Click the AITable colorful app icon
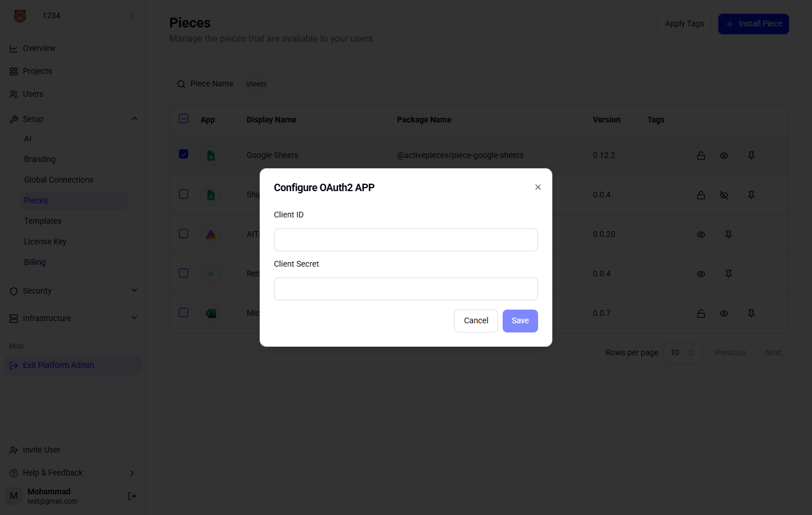Image resolution: width=812 pixels, height=515 pixels. click(210, 234)
